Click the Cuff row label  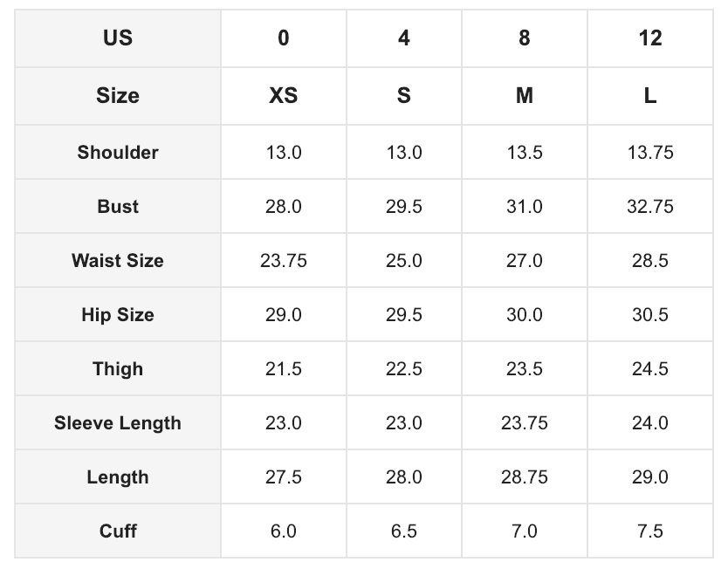pos(118,531)
